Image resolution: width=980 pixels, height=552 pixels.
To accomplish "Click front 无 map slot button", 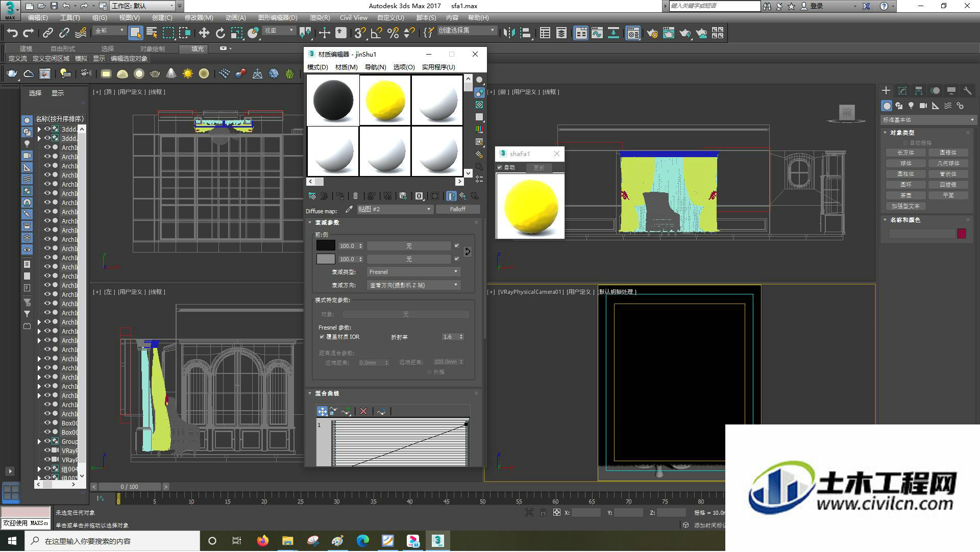I will tap(409, 246).
